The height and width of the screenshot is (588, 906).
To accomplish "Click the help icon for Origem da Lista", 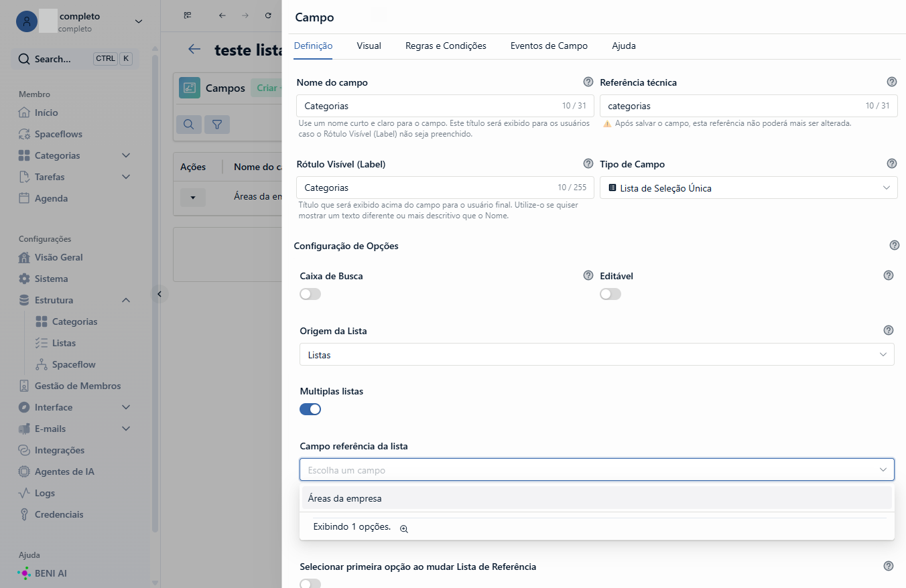I will pyautogui.click(x=889, y=330).
